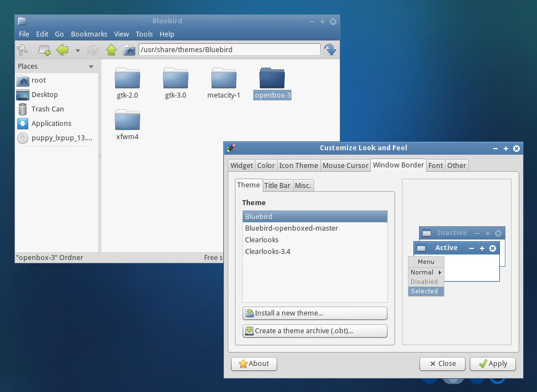Select Clearlooks-3.4 in the theme list
Viewport: 537px width, 392px height.
315,252
